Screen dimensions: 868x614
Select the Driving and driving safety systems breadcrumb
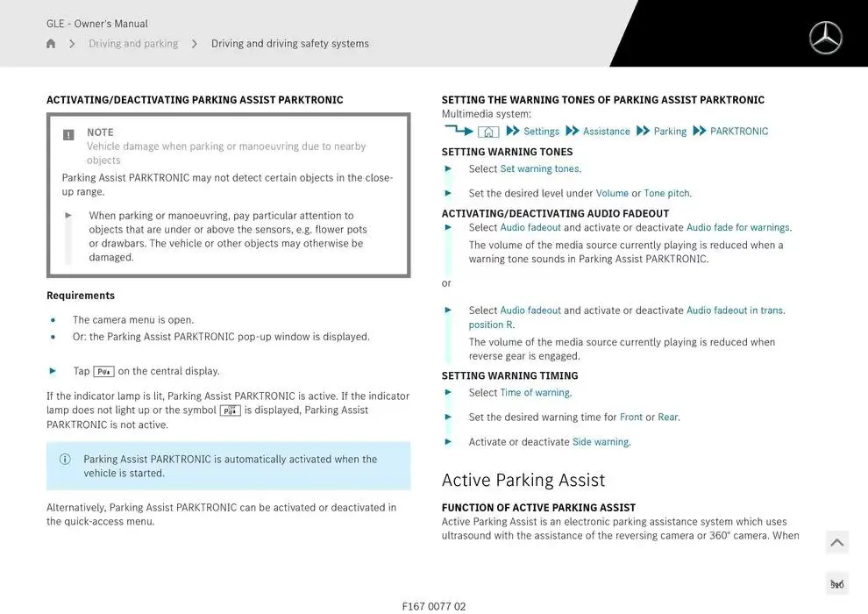pos(289,42)
